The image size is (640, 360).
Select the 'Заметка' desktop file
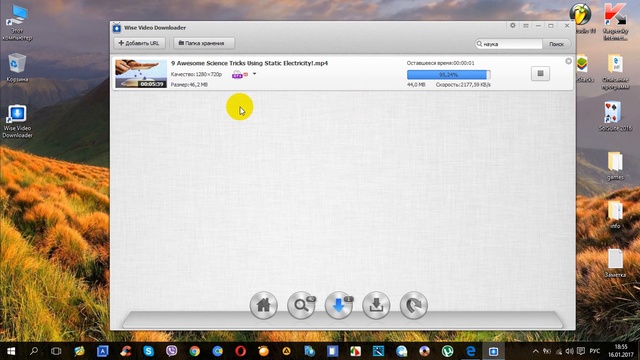click(x=615, y=263)
